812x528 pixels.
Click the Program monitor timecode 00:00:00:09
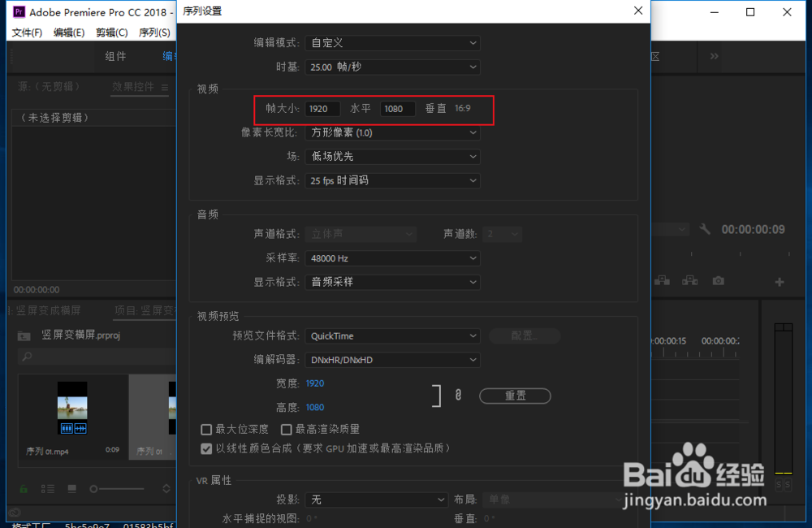click(753, 230)
